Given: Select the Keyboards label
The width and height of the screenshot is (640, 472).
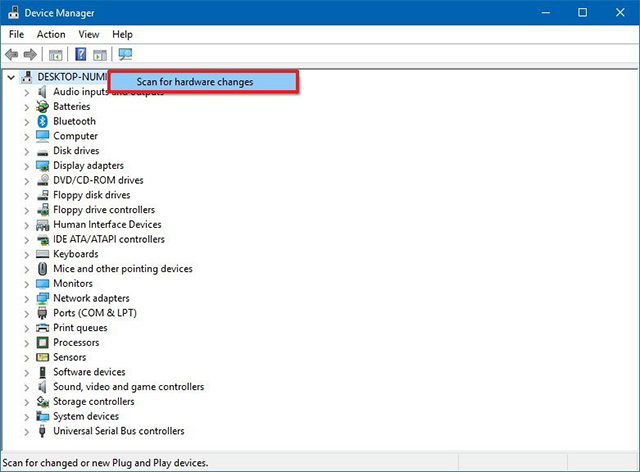Looking at the screenshot, I should point(76,254).
